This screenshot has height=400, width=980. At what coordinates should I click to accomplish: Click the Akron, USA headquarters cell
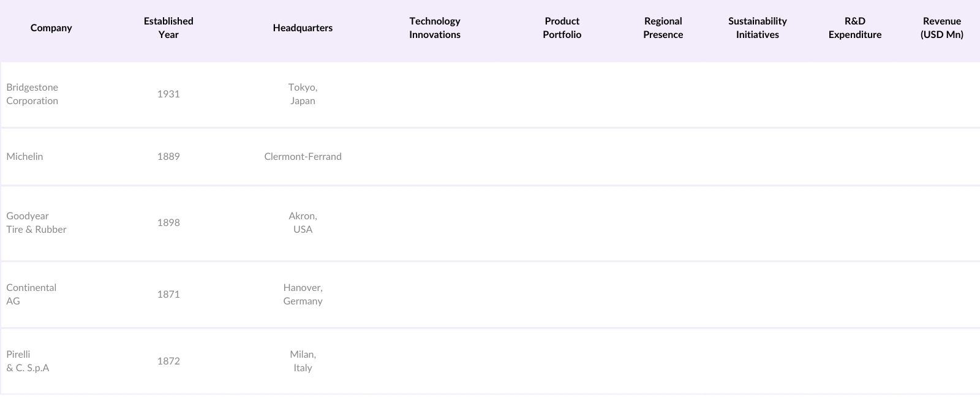[303, 223]
